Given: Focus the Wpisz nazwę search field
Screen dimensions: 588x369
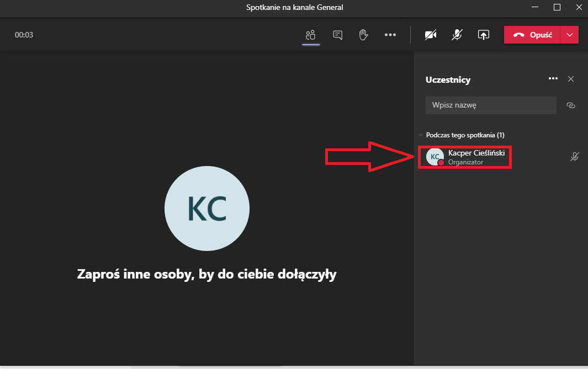Looking at the screenshot, I should click(x=491, y=105).
